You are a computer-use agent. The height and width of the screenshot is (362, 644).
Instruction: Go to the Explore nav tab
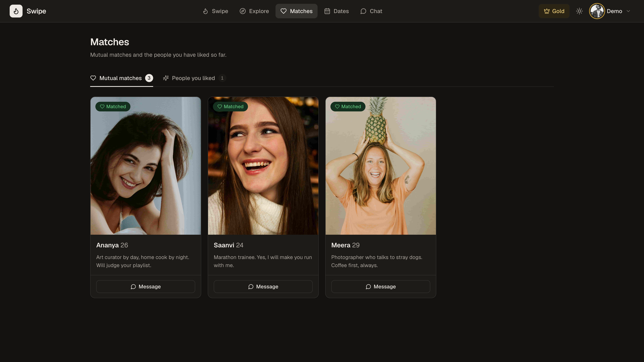[x=254, y=11]
